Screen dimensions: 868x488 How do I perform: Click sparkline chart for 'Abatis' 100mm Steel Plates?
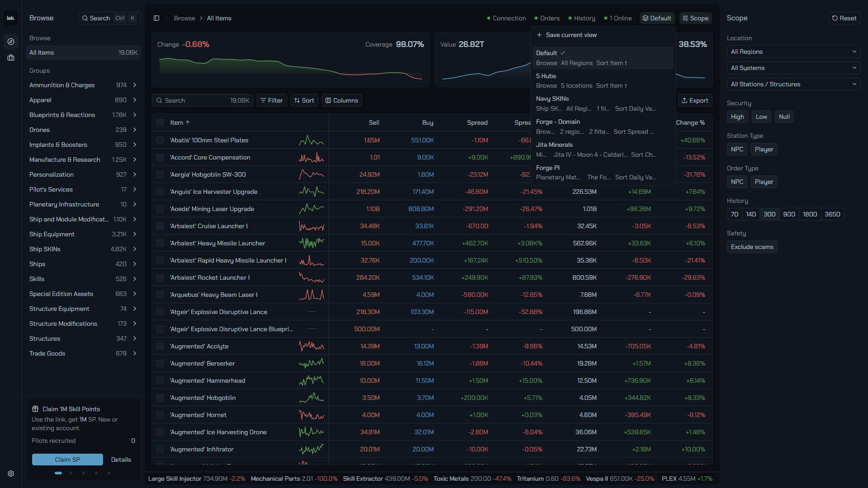click(311, 140)
